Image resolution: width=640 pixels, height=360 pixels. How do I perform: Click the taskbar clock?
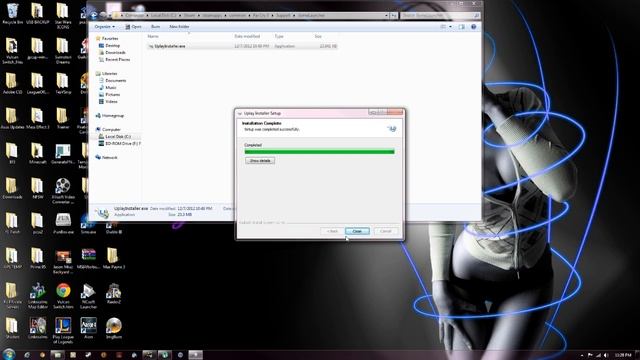(x=623, y=355)
